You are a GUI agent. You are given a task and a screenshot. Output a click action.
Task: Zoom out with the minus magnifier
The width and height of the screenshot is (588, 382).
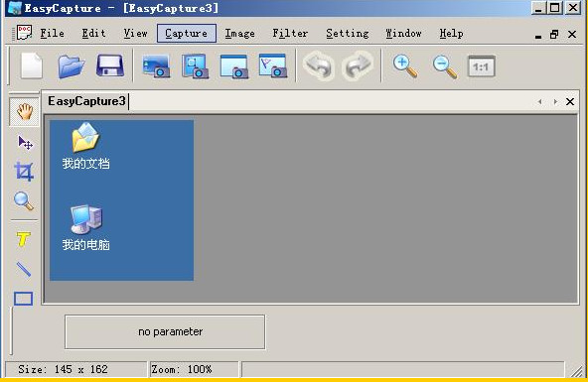point(445,66)
